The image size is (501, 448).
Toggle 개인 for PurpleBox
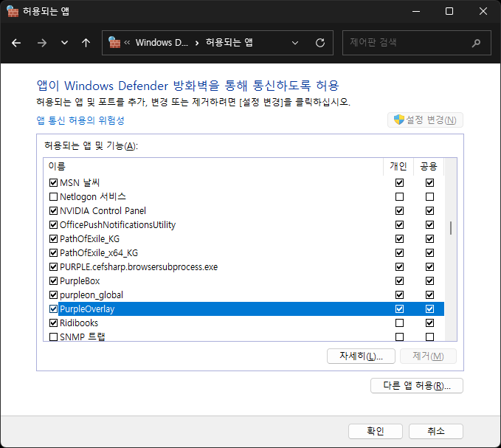(x=399, y=281)
